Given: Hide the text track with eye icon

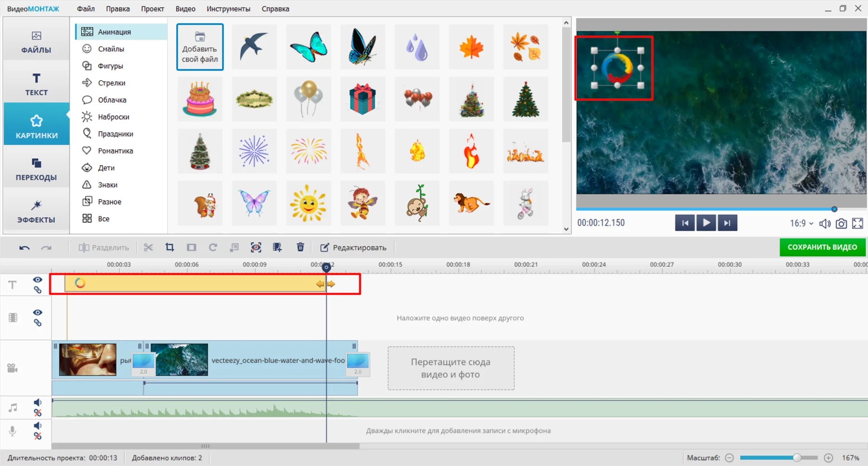Looking at the screenshot, I should 38,280.
